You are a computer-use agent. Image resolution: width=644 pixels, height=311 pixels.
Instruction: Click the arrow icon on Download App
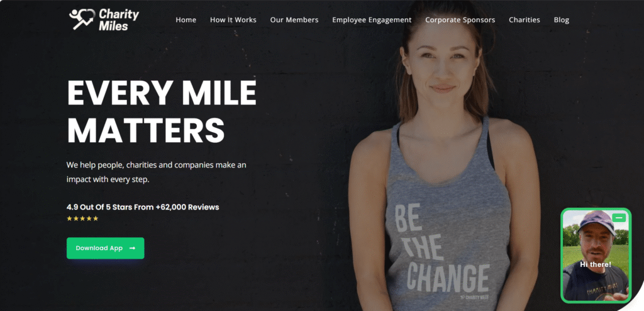coord(132,248)
